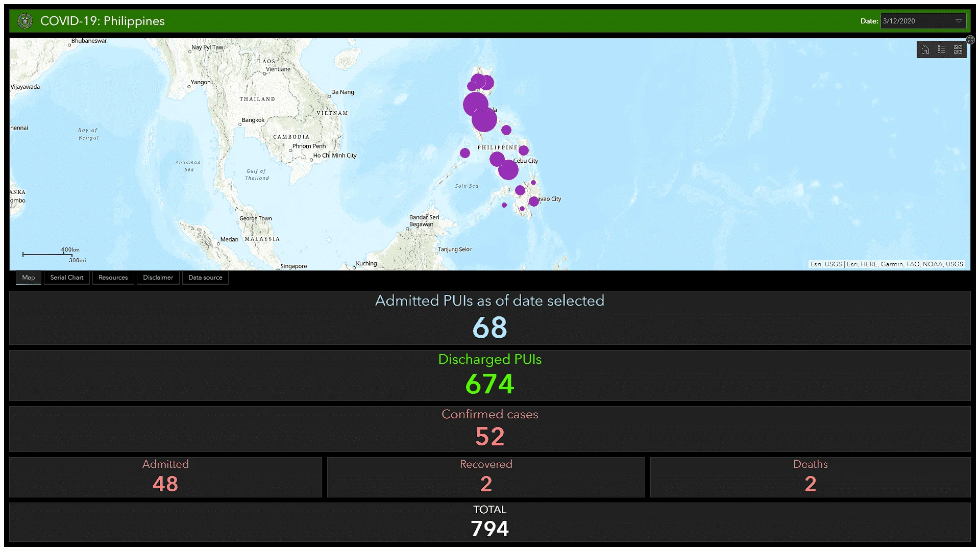Click the Ho Chi Minh City label
The image size is (980, 551).
coord(335,156)
